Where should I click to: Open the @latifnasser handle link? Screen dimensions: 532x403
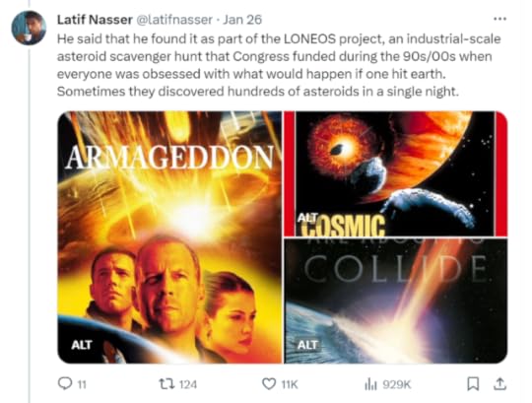tap(174, 20)
